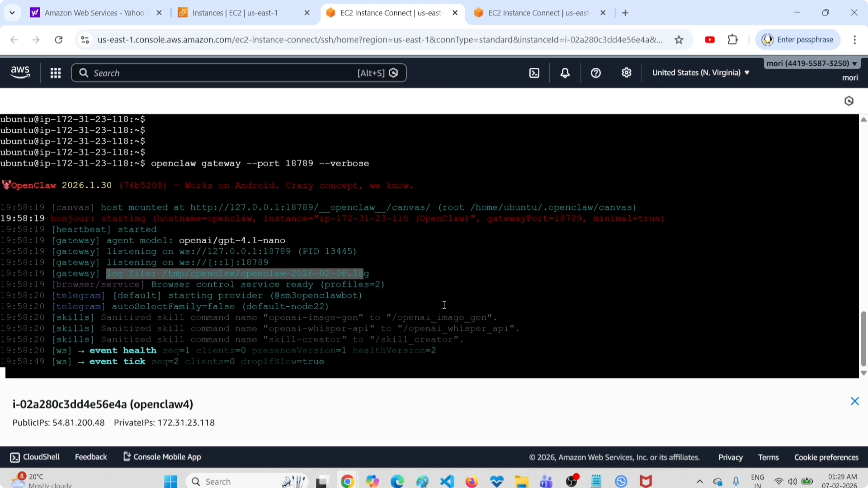This screenshot has width=868, height=488.
Task: Open the AWS services grid menu
Action: [x=55, y=73]
